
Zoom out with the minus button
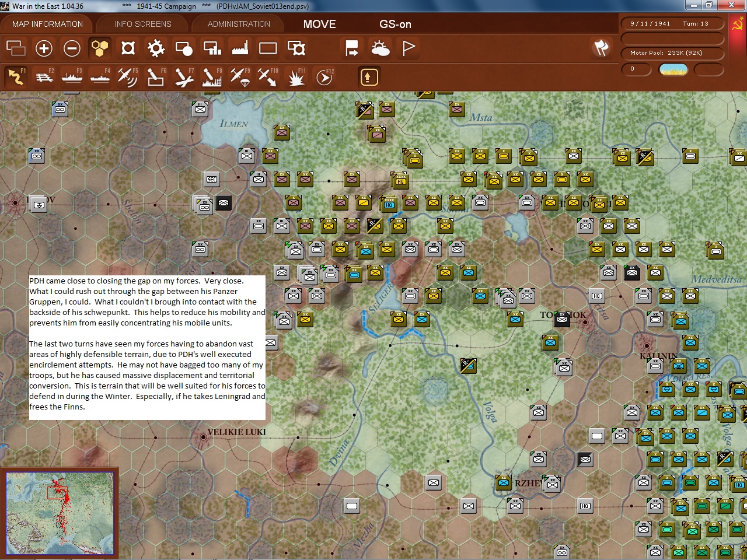(72, 48)
